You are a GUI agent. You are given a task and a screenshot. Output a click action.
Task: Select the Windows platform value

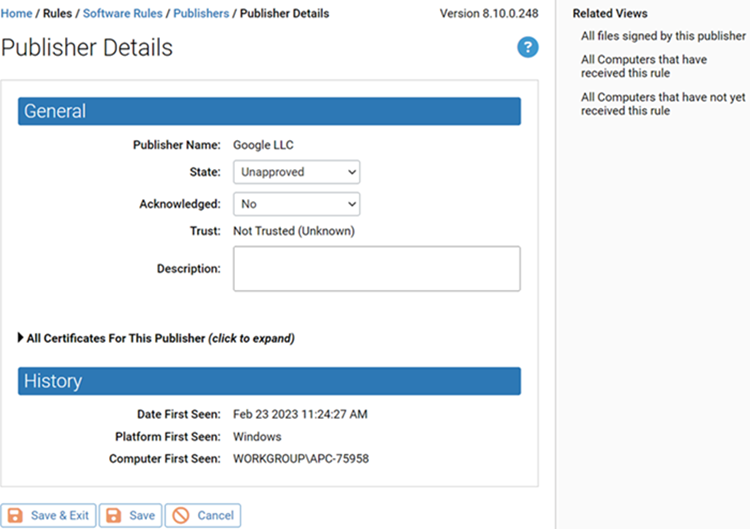257,437
